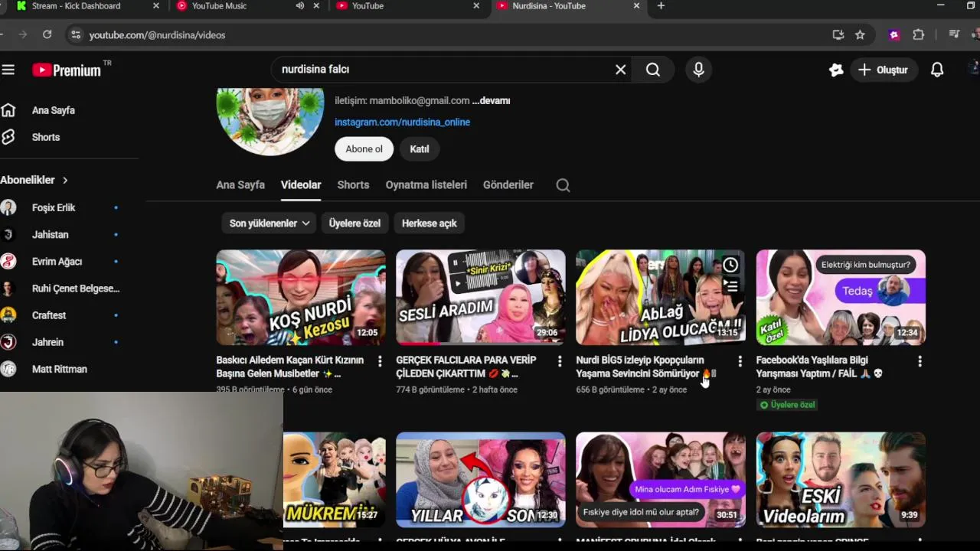Screen dimensions: 980x551
Task: Play the KOŞ NURDİ Kezosu thumbnail
Action: point(301,297)
